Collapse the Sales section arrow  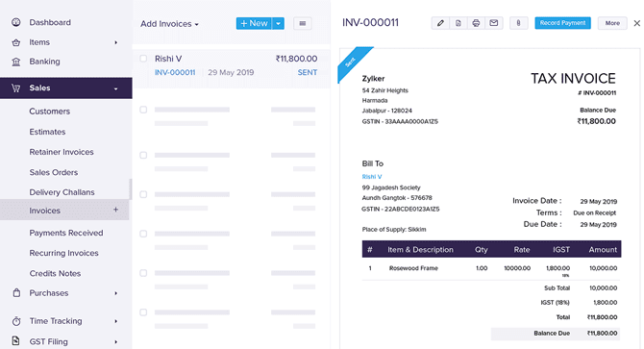(115, 88)
